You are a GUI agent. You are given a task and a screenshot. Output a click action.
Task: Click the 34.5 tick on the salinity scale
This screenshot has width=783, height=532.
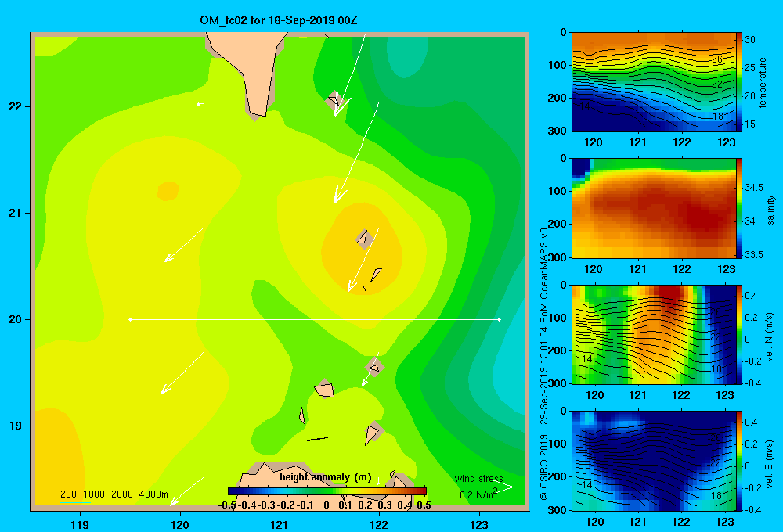coord(754,188)
